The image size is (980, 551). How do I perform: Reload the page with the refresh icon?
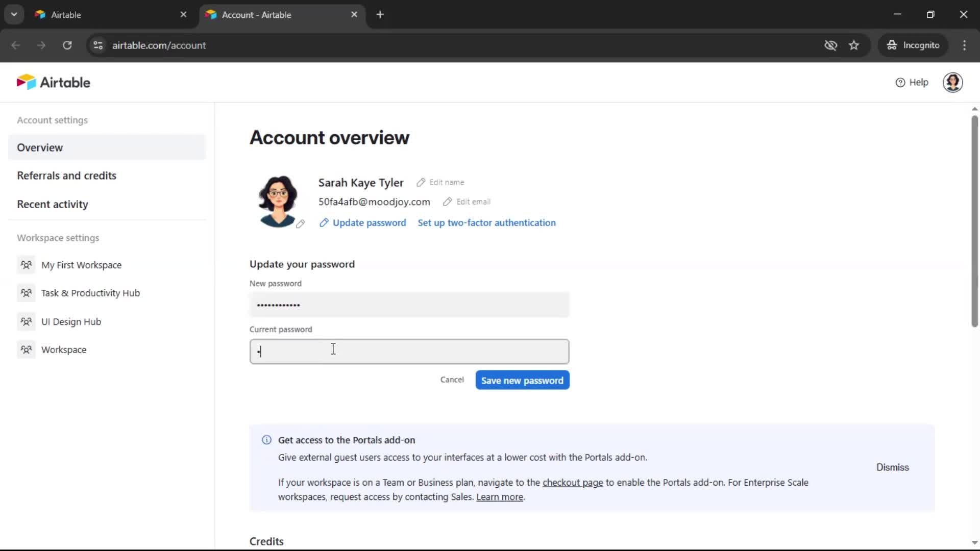tap(67, 45)
